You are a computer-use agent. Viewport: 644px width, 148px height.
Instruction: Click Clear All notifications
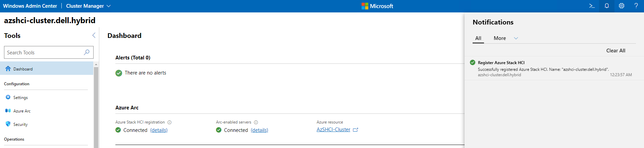(615, 51)
